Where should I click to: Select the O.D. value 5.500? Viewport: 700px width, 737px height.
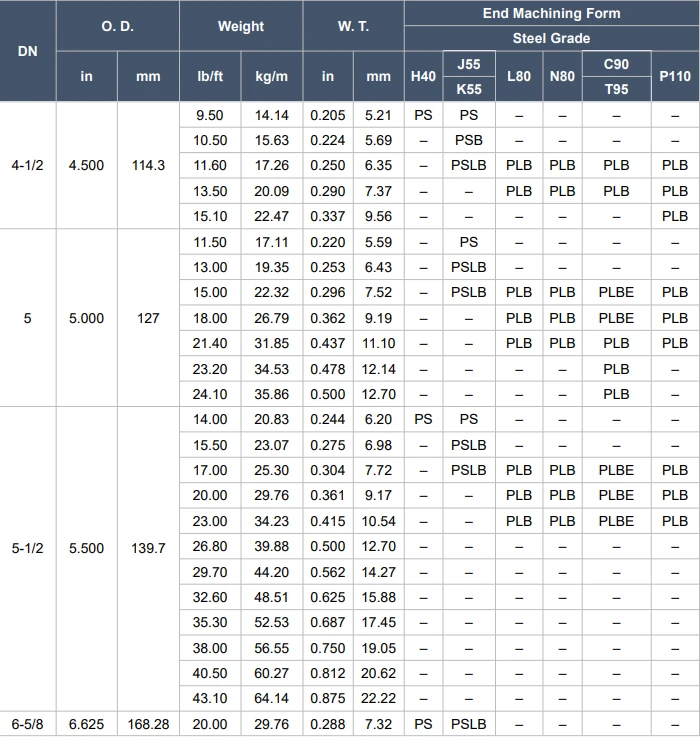click(87, 548)
